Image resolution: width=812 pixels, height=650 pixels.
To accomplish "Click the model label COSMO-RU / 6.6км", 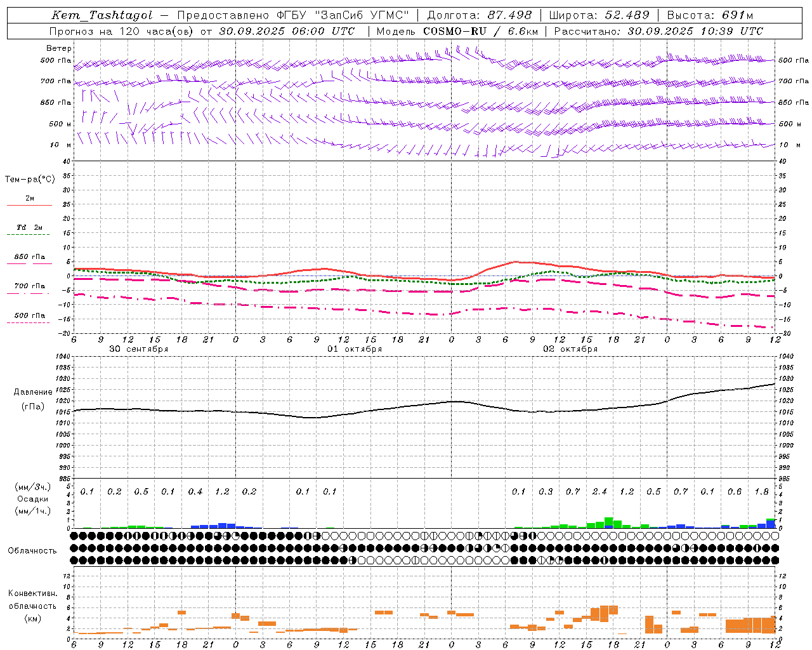I will point(481,30).
